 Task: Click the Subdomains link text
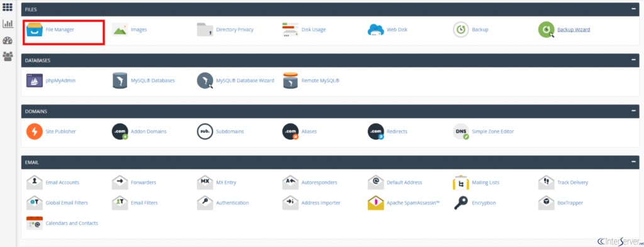pyautogui.click(x=230, y=132)
